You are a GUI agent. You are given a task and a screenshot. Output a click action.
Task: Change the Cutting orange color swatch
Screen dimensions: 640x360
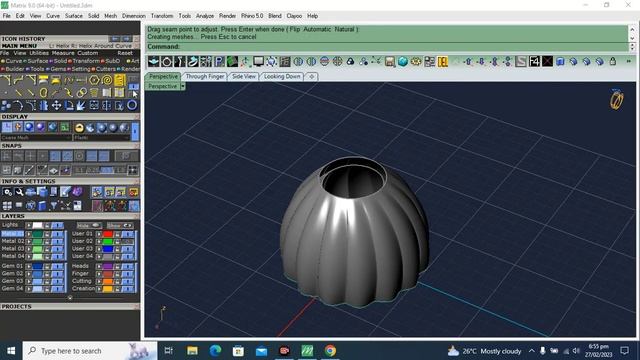click(x=108, y=281)
